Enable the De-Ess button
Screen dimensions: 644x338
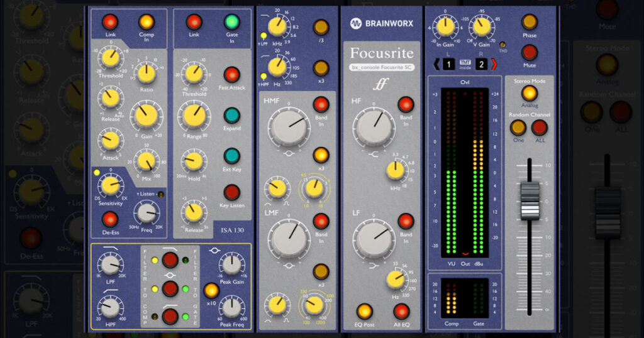coord(110,219)
